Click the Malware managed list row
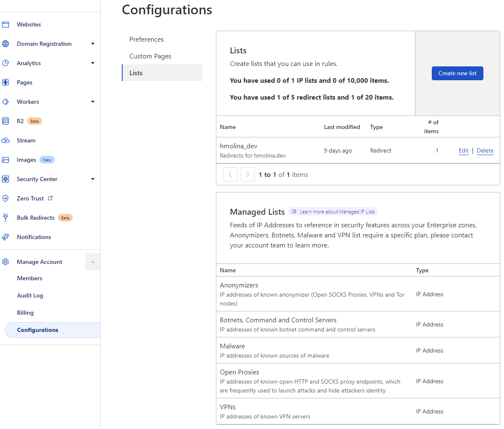The width and height of the screenshot is (504, 429). pos(358,350)
